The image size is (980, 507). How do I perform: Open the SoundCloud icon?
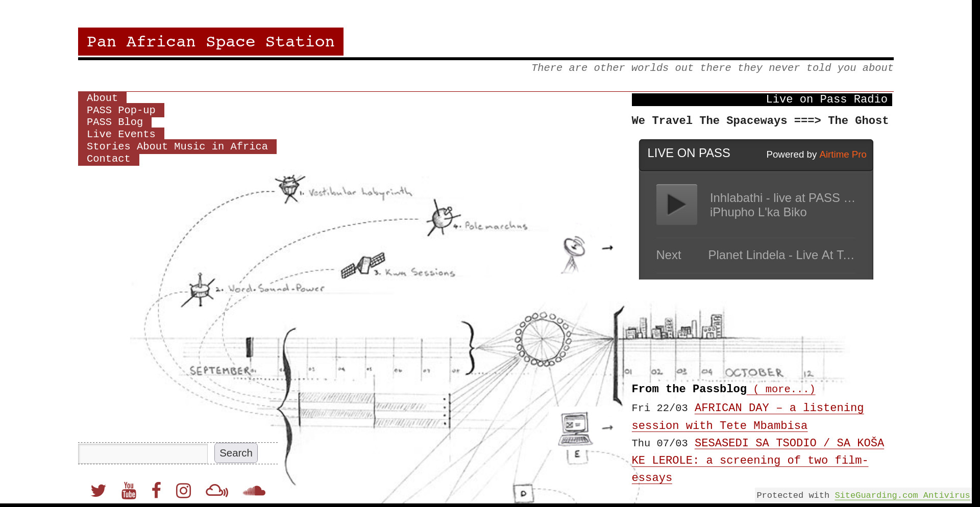254,491
